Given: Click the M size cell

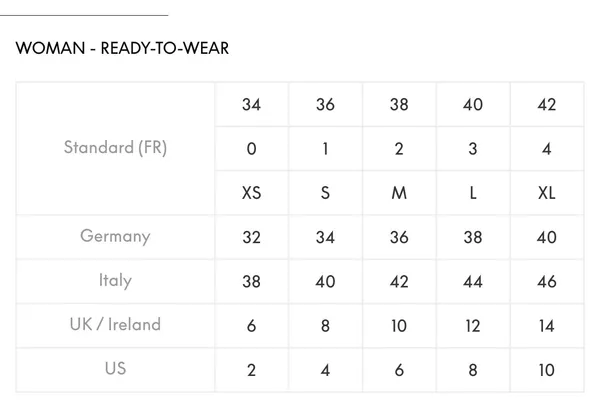Looking at the screenshot, I should pyautogui.click(x=399, y=193).
